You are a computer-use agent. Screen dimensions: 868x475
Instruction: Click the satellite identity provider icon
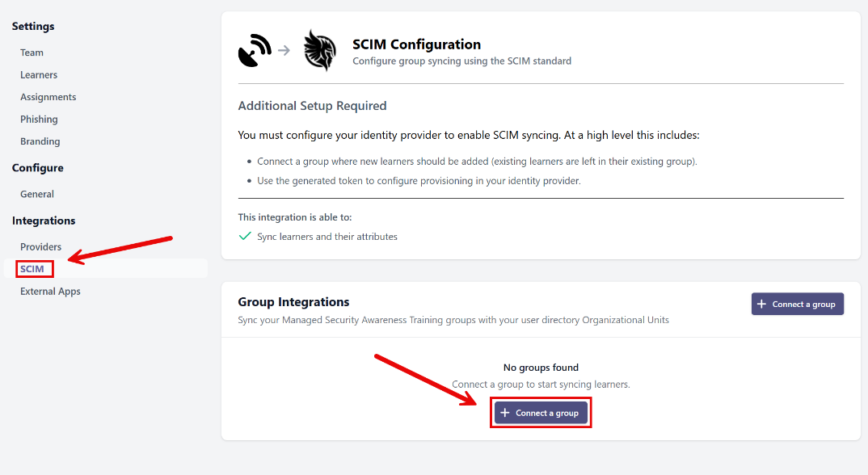click(255, 50)
